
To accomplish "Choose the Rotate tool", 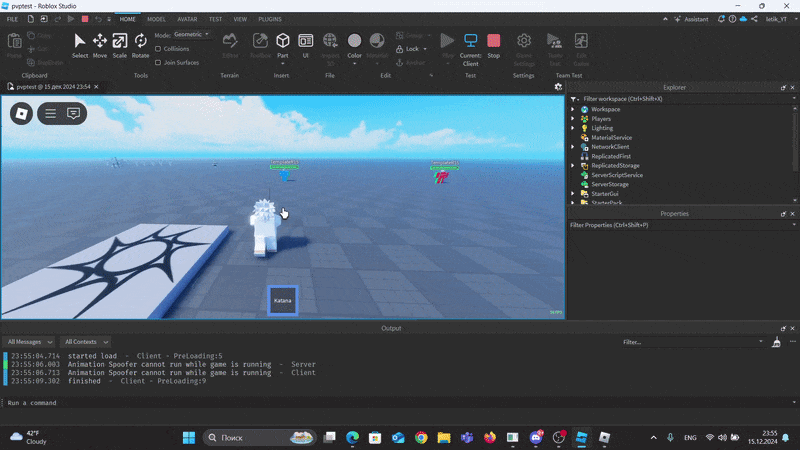I will (x=140, y=46).
